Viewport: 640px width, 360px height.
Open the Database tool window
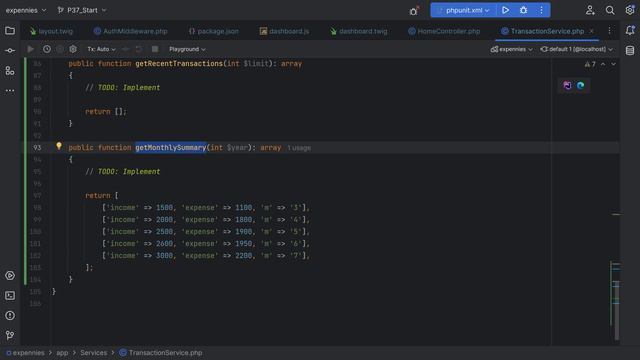[x=630, y=50]
